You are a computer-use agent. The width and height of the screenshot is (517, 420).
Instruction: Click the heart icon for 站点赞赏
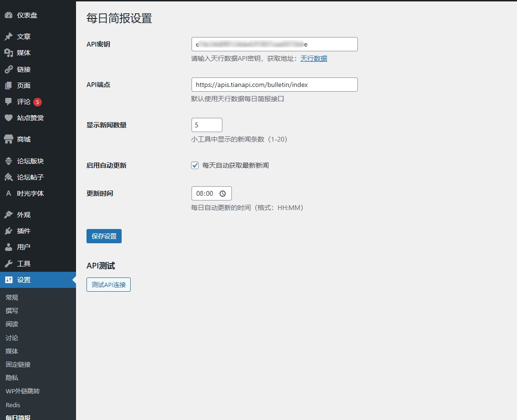9,118
